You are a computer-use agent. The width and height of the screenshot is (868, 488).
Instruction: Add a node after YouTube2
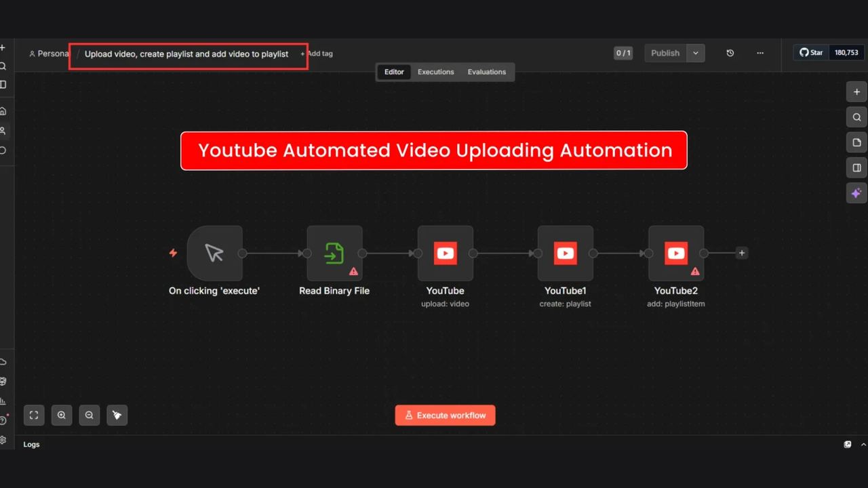click(742, 253)
